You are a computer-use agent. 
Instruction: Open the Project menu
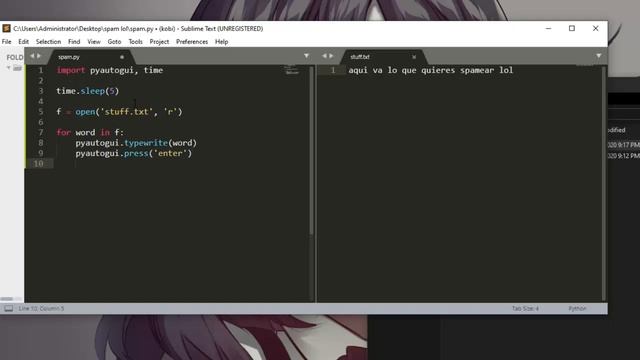159,42
